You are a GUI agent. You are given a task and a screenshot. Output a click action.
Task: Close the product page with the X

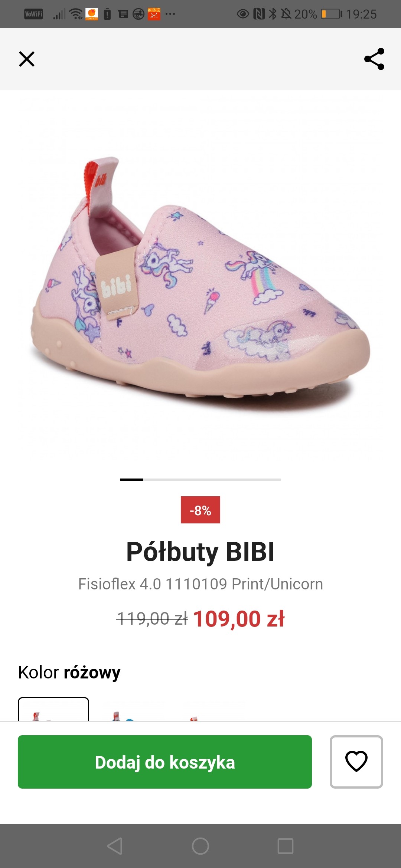(x=27, y=59)
